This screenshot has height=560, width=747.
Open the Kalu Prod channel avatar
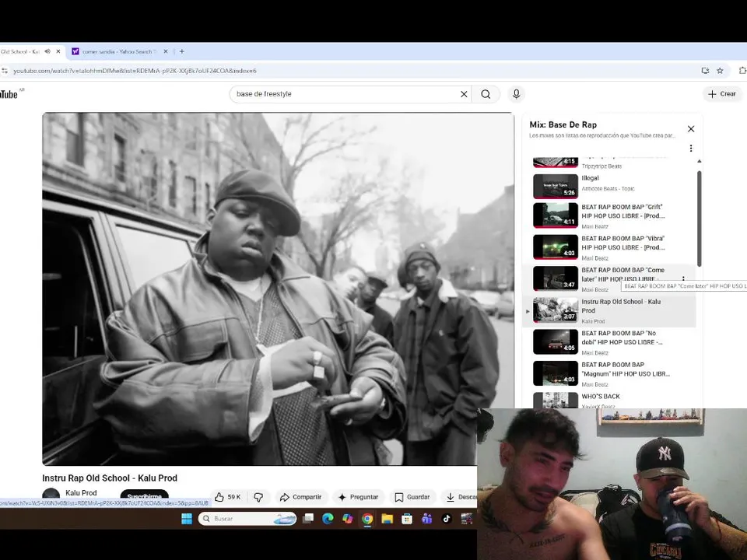(x=51, y=495)
